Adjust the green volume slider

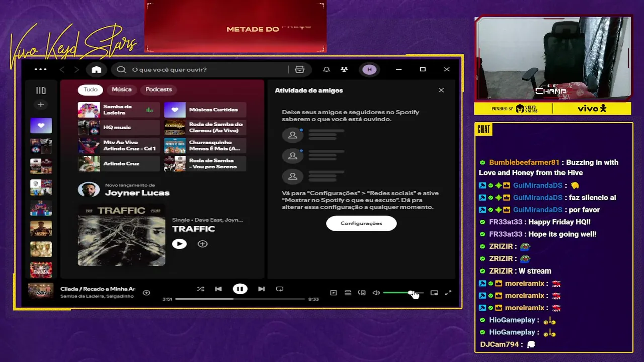tap(404, 293)
